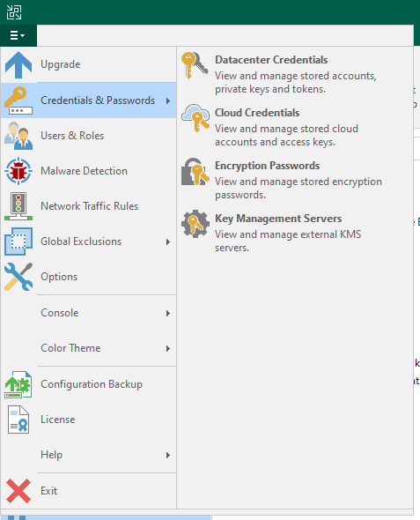Image resolution: width=420 pixels, height=520 pixels.
Task: Click the License certificate icon
Action: click(18, 420)
